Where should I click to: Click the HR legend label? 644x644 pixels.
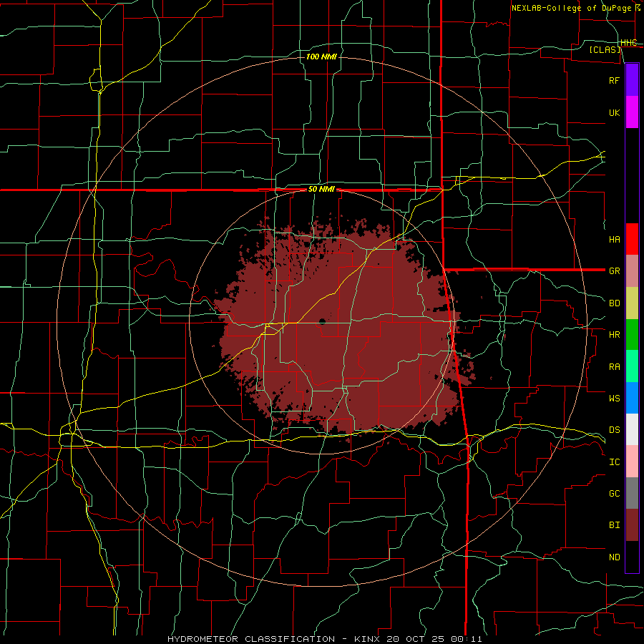click(614, 335)
